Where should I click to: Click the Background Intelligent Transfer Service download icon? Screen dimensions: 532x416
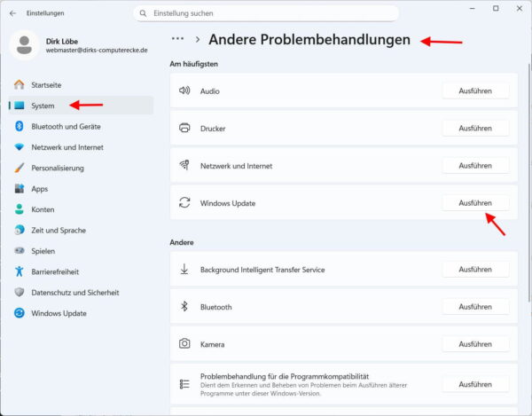pos(184,269)
